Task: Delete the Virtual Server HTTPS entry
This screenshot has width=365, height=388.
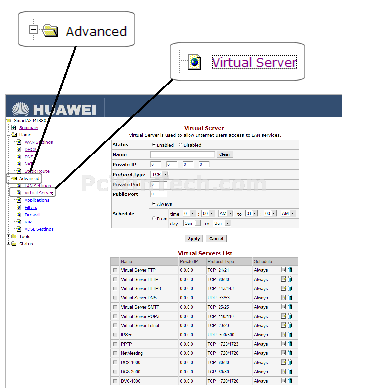Action: [290, 288]
